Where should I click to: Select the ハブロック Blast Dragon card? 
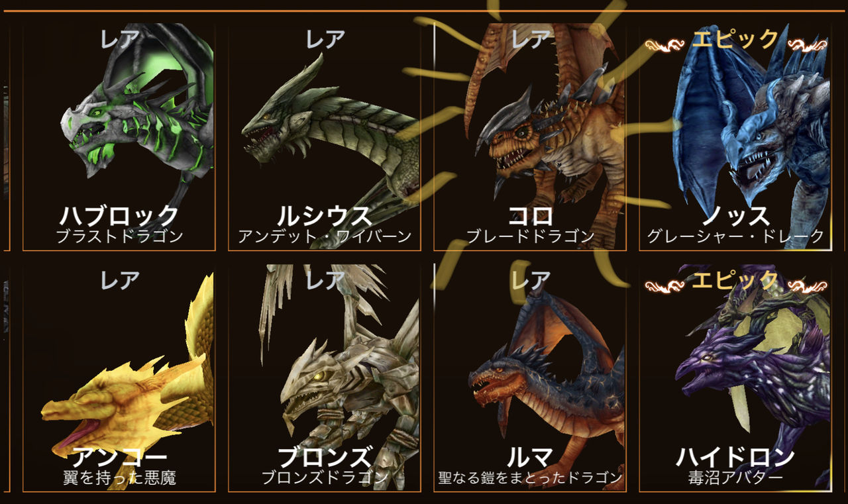coord(119,137)
